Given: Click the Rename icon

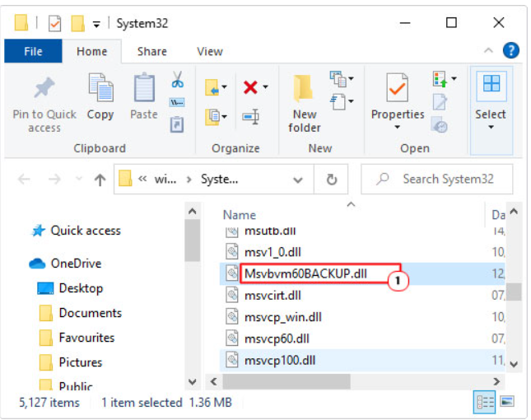Looking at the screenshot, I should point(250,117).
